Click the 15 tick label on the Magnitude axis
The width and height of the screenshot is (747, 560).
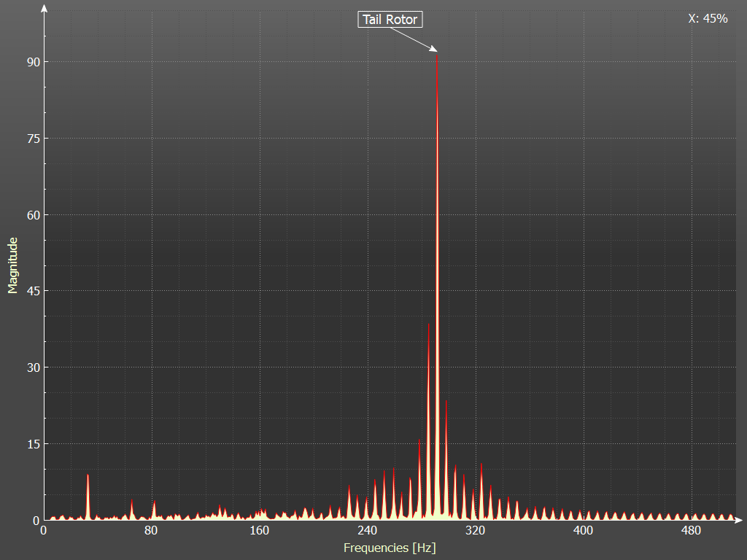(x=32, y=444)
